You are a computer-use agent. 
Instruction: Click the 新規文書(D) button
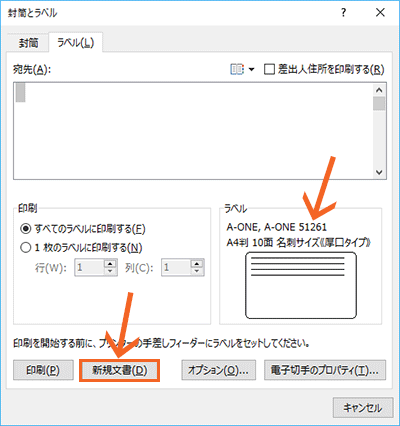[x=120, y=370]
